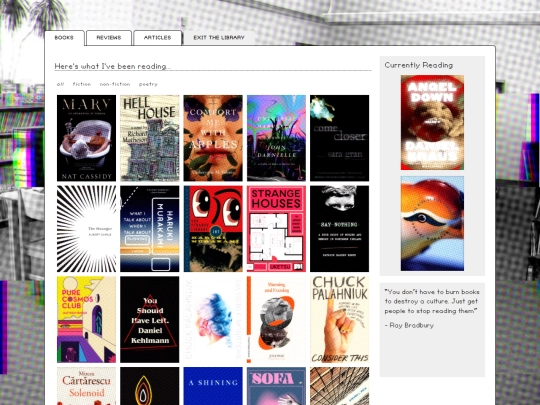Open the Strange Houses book cover
This screenshot has width=540, height=405.
click(276, 229)
